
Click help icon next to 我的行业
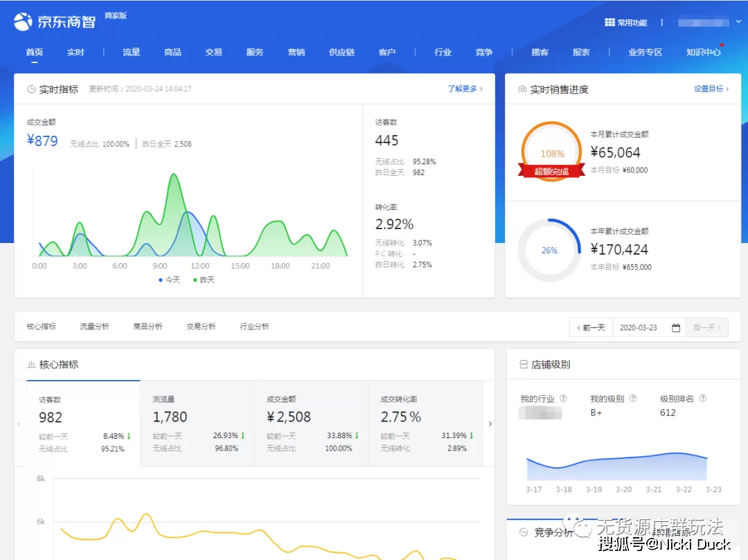click(563, 399)
